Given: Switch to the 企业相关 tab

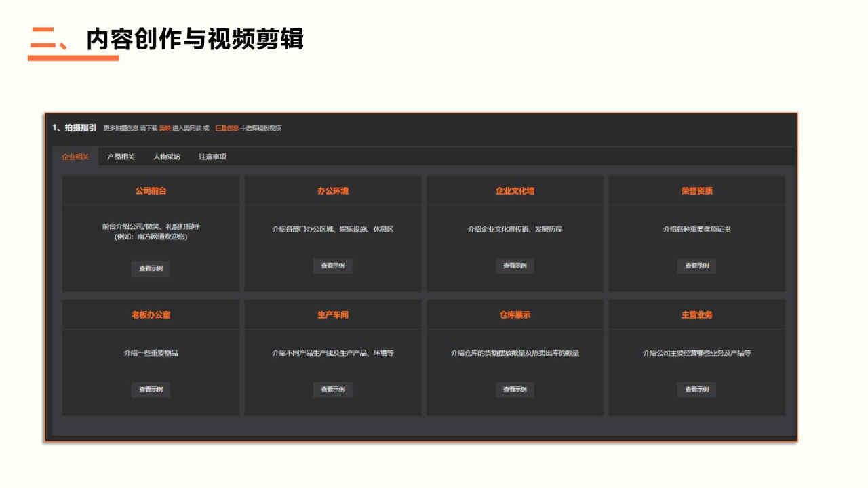Looking at the screenshot, I should (75, 157).
